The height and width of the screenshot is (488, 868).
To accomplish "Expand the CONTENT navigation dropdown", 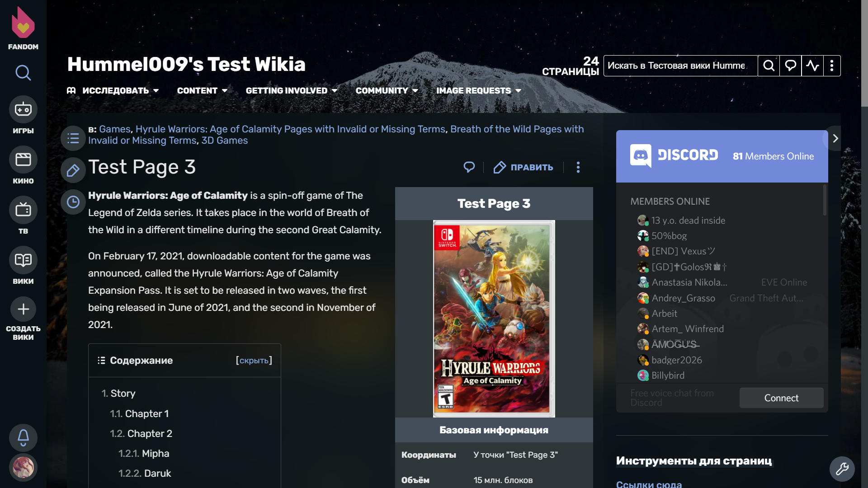I will 202,91.
